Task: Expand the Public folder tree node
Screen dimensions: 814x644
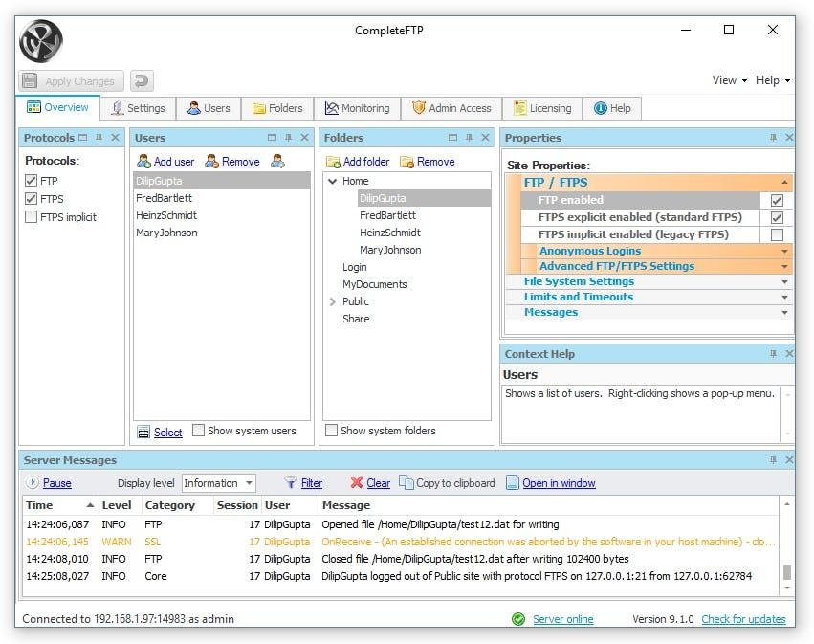Action: 332,301
